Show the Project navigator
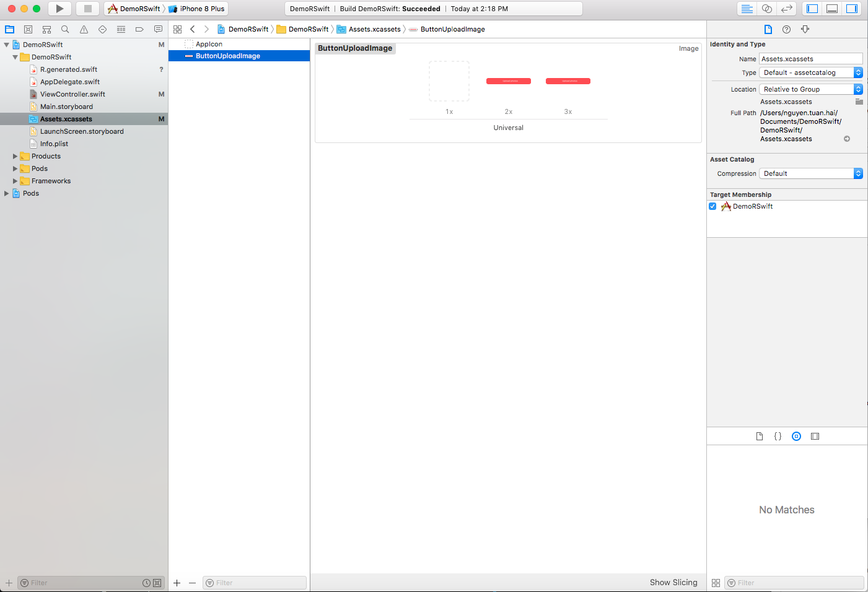The width and height of the screenshot is (868, 592). [9, 29]
